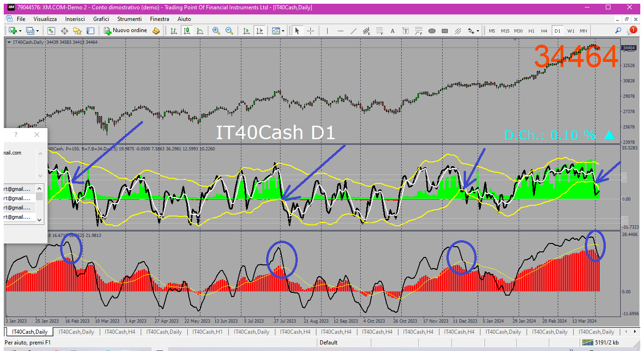644x351 pixels.
Task: Toggle the Terminal panel icon
Action: (x=90, y=31)
